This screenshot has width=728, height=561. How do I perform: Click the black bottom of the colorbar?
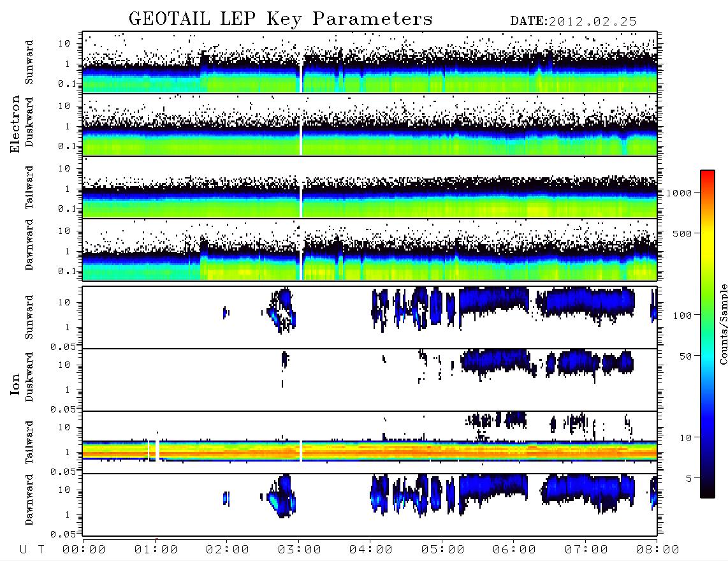(x=708, y=492)
